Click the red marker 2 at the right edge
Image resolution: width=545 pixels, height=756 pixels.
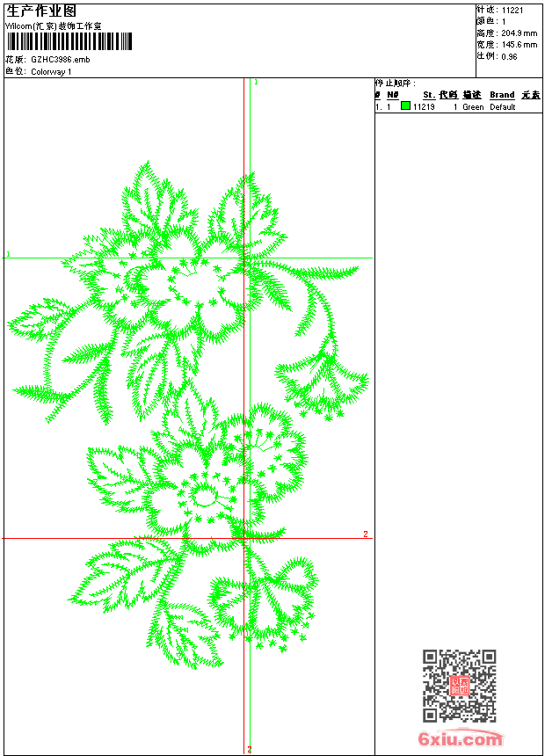tap(366, 534)
